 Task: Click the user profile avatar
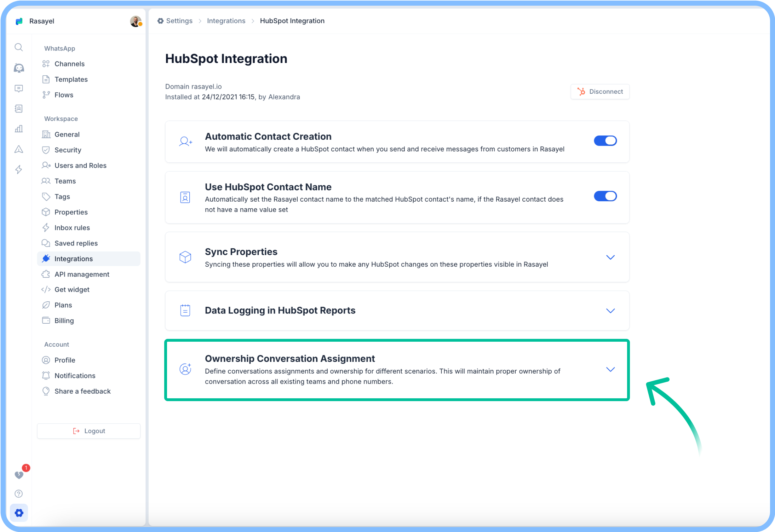[136, 21]
